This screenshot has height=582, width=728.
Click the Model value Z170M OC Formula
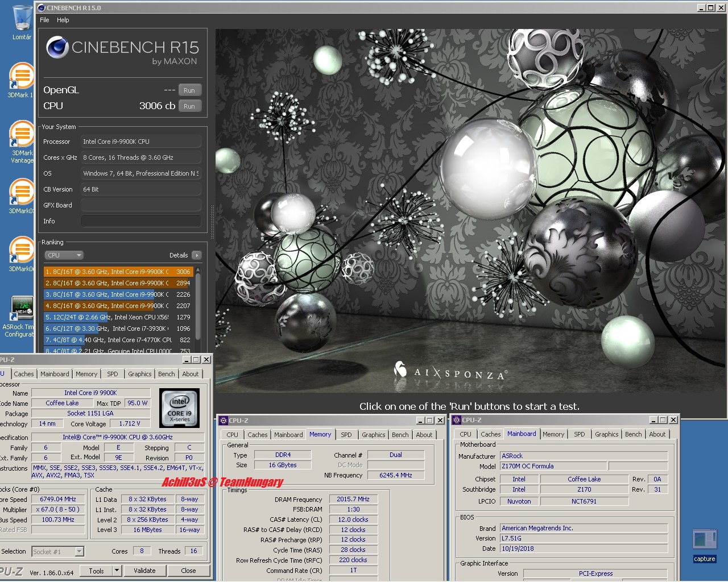coord(553,466)
